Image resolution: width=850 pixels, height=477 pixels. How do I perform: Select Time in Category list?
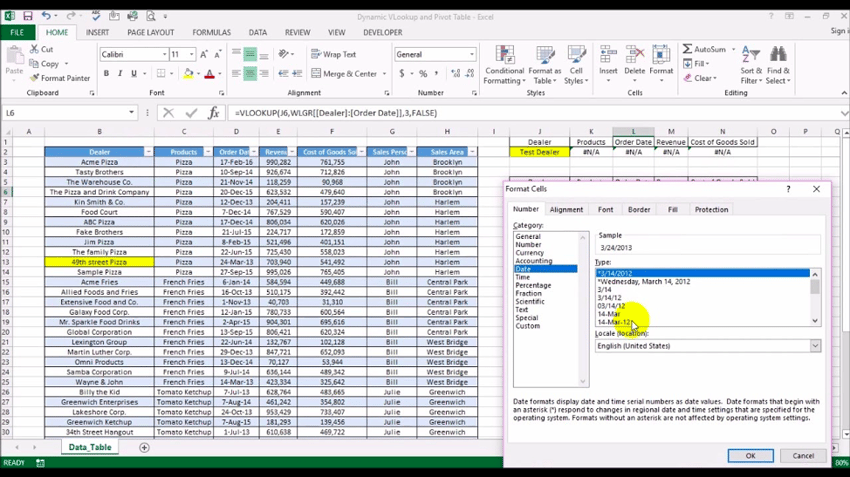(523, 277)
